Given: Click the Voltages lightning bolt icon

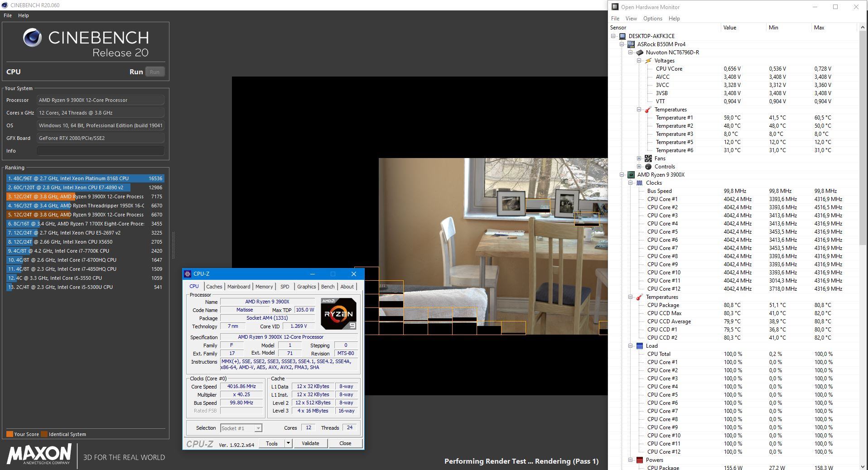Looking at the screenshot, I should (648, 61).
